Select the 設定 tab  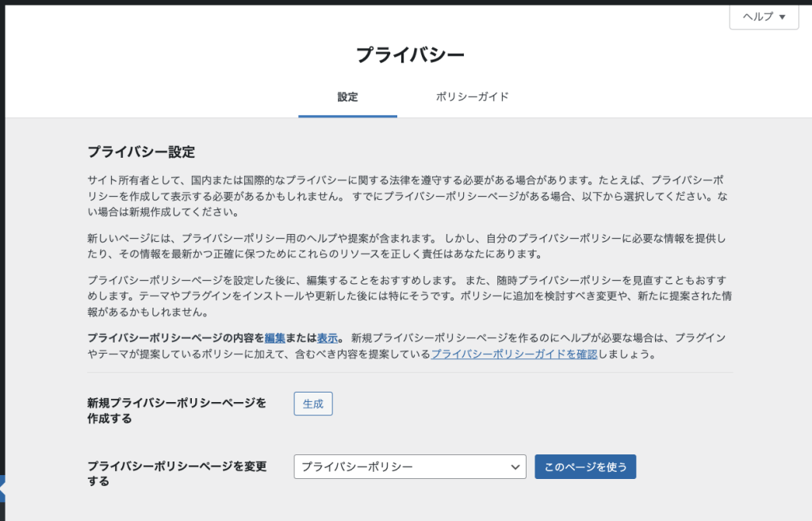tap(347, 96)
